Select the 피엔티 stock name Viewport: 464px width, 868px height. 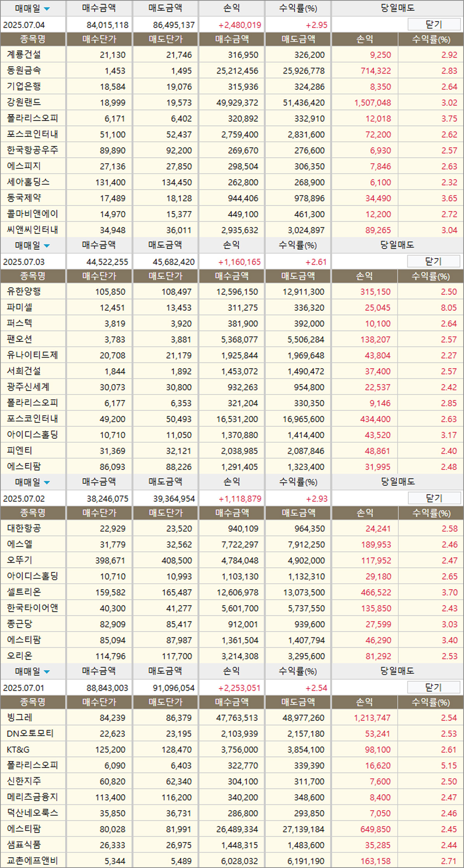[x=19, y=450]
